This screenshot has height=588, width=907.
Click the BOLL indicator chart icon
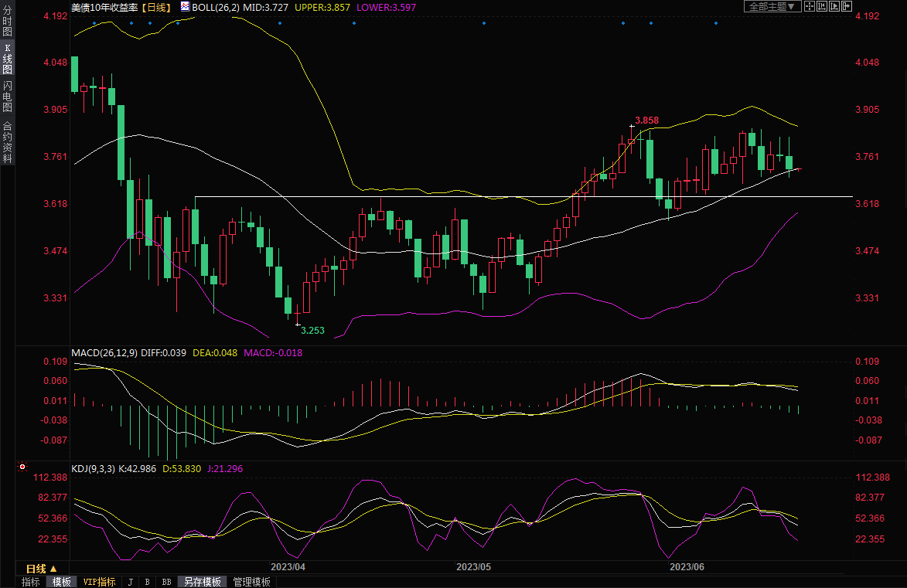coord(184,6)
